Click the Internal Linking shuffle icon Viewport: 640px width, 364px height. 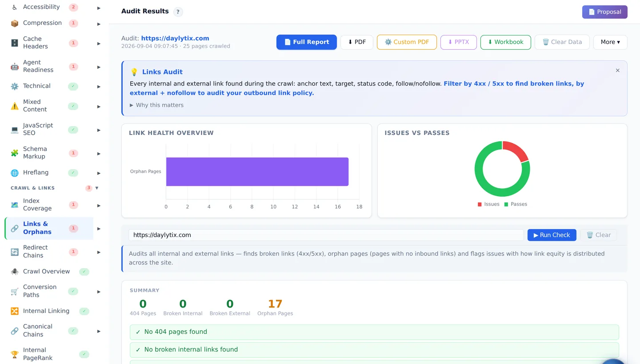(x=15, y=311)
